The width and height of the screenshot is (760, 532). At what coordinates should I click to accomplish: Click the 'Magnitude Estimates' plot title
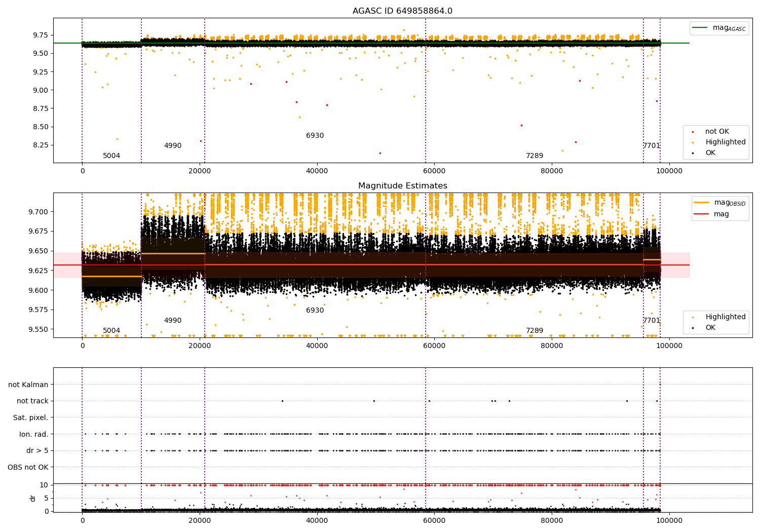click(402, 186)
